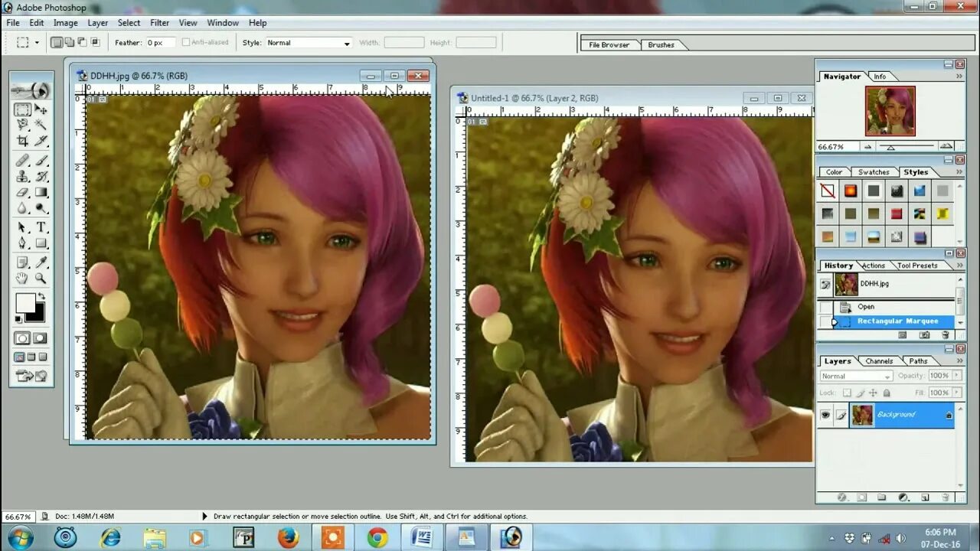Image resolution: width=980 pixels, height=551 pixels.
Task: Switch to the Swatches tab
Action: click(874, 172)
